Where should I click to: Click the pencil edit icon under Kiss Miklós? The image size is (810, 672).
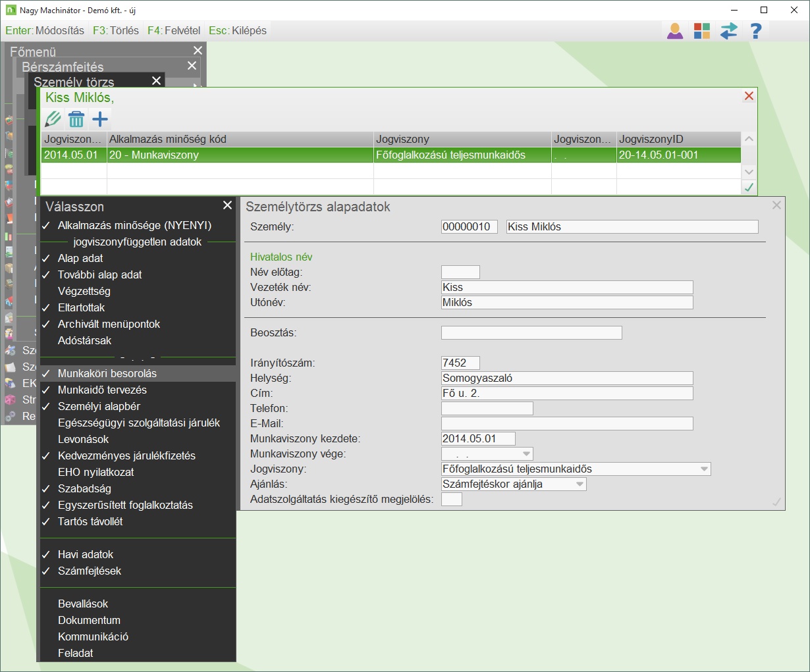tap(53, 119)
